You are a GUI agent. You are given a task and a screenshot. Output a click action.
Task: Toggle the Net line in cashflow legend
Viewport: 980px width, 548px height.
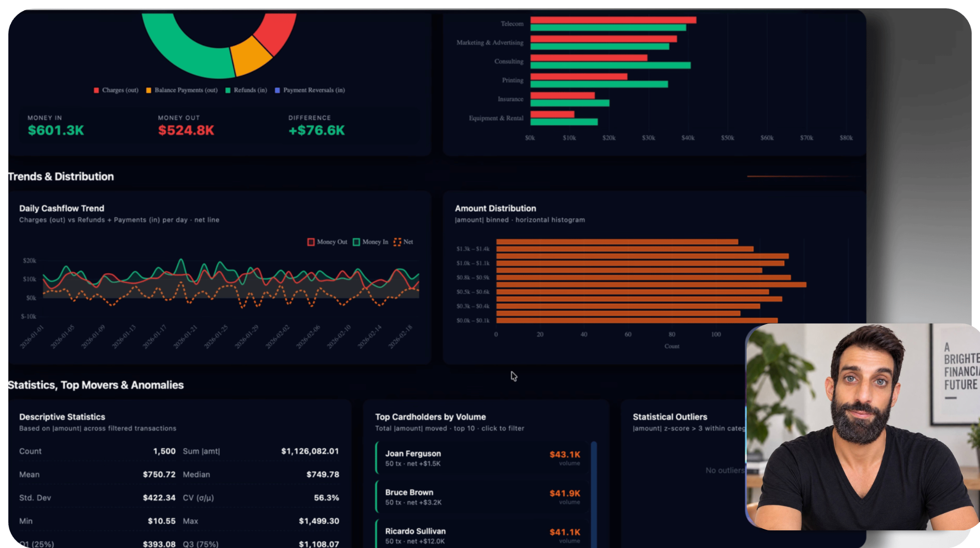pyautogui.click(x=404, y=242)
